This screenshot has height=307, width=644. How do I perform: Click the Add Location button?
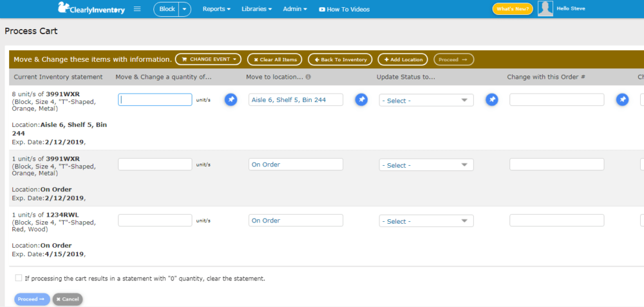click(x=403, y=59)
